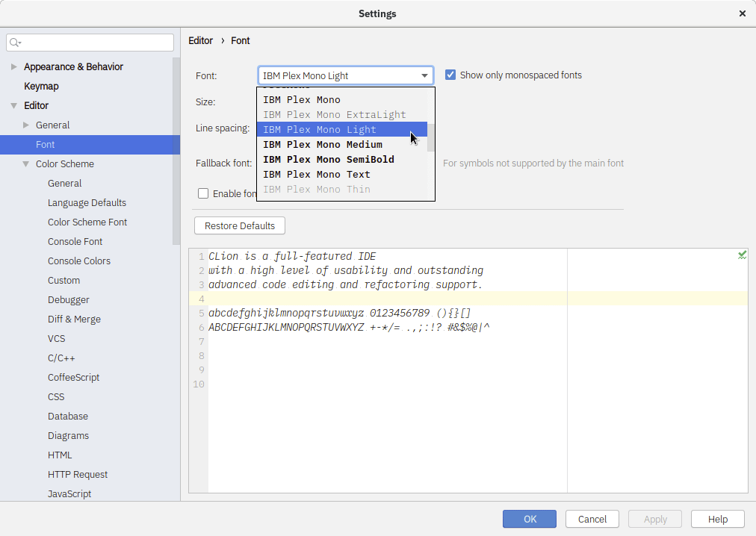The width and height of the screenshot is (756, 536).
Task: Open the Font dropdown arrow
Action: [424, 75]
